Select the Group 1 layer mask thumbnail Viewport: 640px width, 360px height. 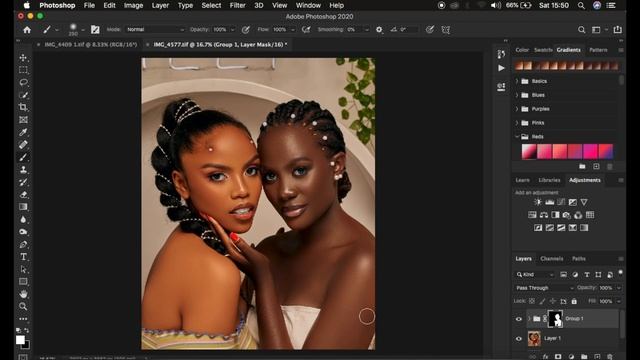(556, 319)
